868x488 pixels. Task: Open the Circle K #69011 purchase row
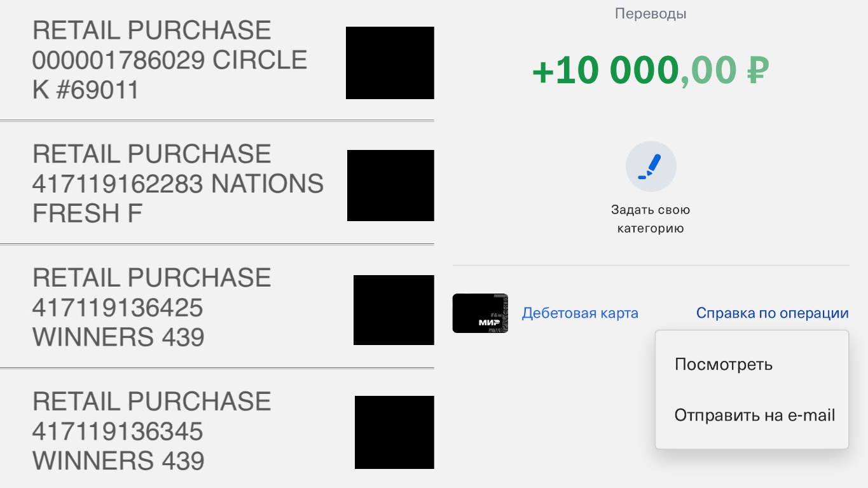170,60
